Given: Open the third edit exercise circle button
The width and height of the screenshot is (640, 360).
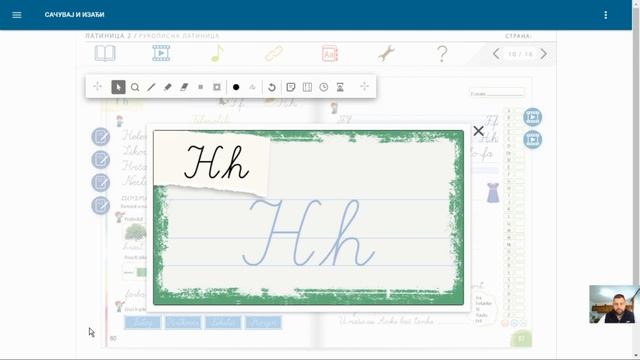Looking at the screenshot, I should tap(100, 182).
